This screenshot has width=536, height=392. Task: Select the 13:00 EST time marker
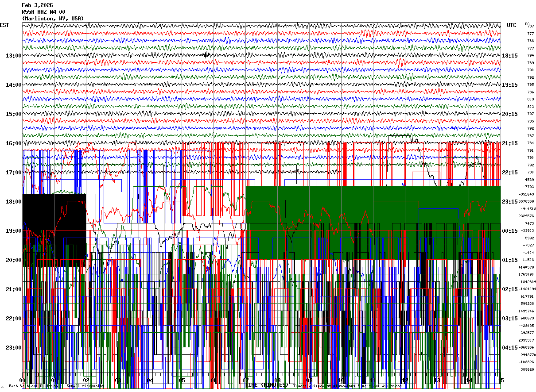[14, 56]
